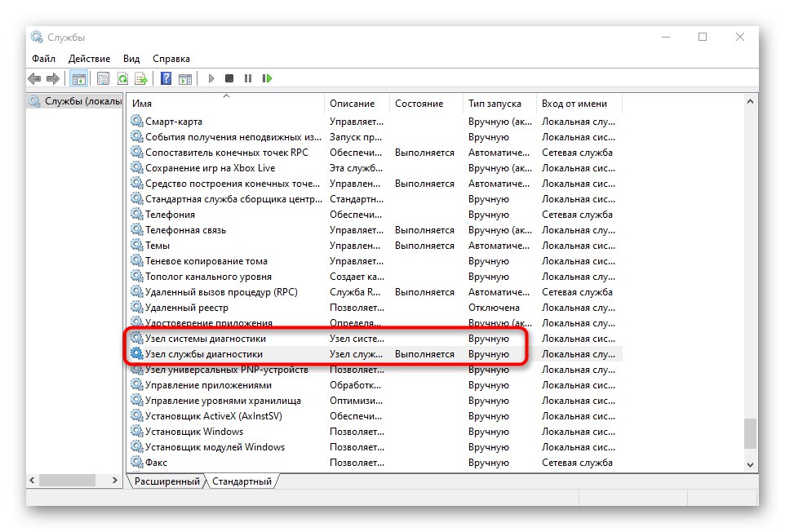The width and height of the screenshot is (785, 532).
Task: Restart the service with the restart icon
Action: 268,78
